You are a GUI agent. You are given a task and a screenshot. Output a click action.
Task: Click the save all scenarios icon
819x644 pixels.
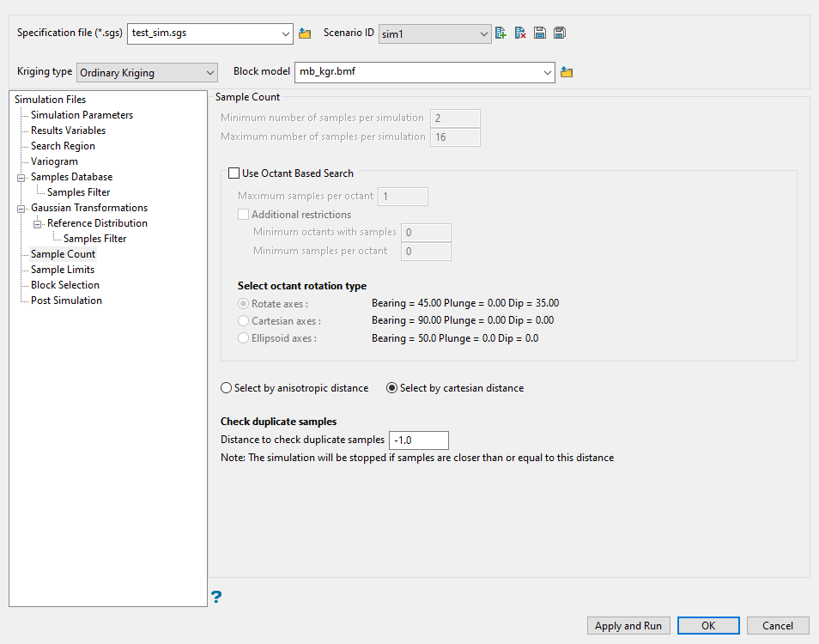tap(560, 33)
